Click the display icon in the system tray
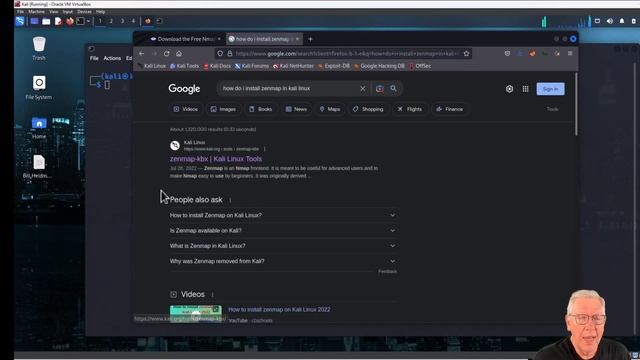 [597, 21]
